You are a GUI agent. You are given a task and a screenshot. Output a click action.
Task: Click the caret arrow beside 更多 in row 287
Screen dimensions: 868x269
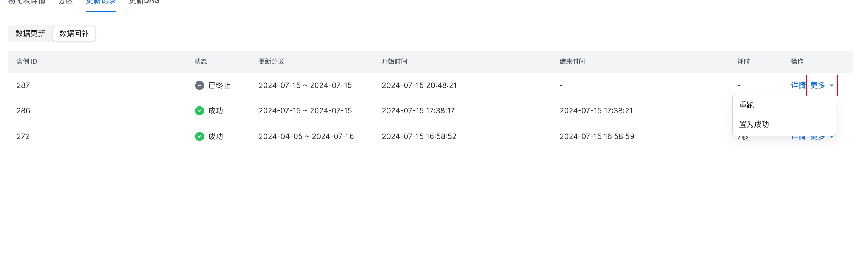pos(832,86)
